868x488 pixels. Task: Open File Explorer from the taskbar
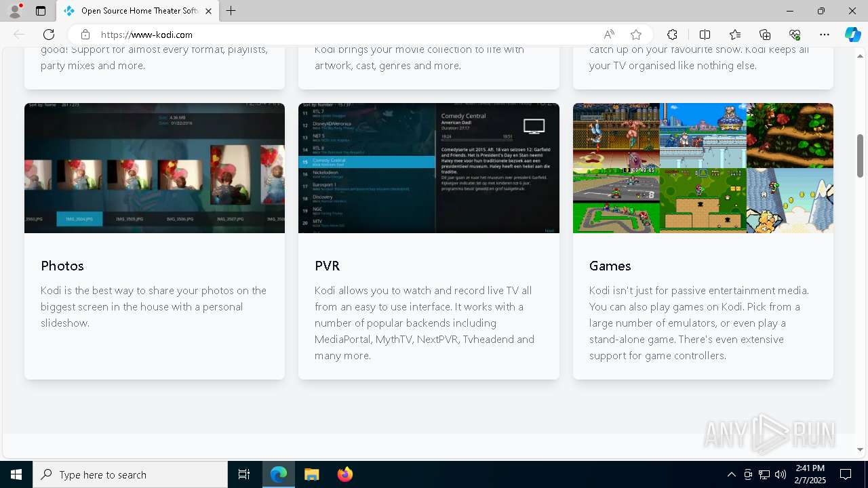pos(311,474)
